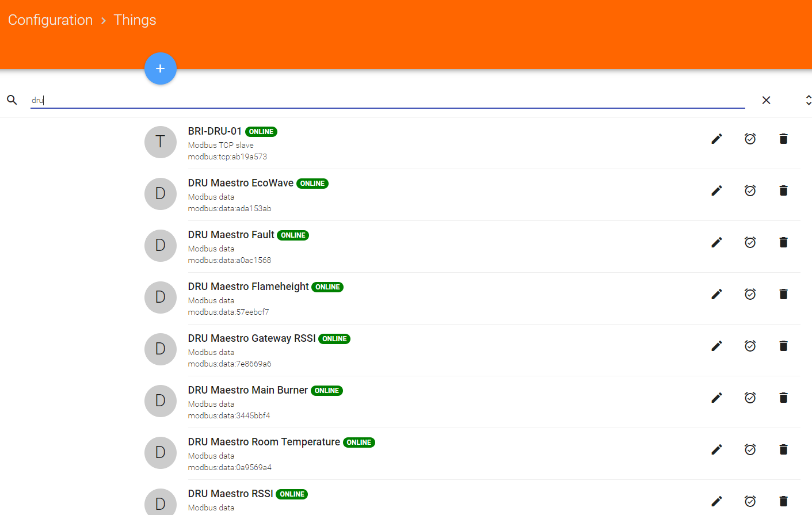Click the 'D' avatar for DRU Maestro Flameheight
Viewport: 812px width, 515px height.
tap(161, 297)
